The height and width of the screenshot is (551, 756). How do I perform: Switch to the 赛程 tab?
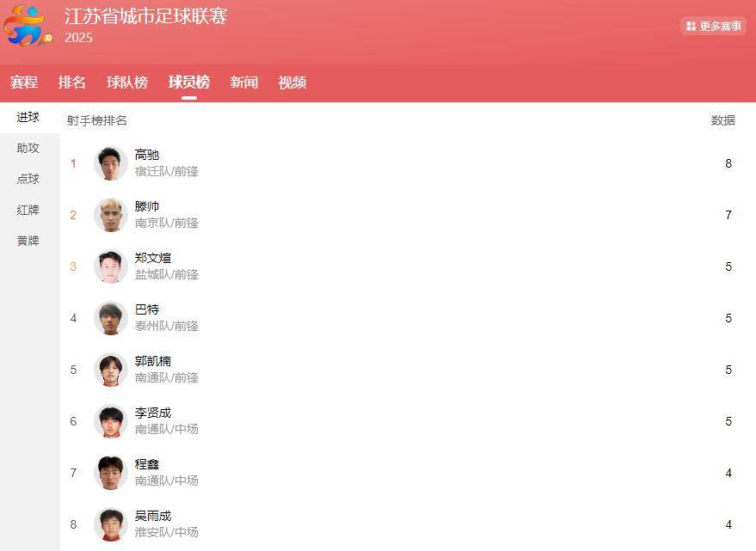tap(24, 83)
